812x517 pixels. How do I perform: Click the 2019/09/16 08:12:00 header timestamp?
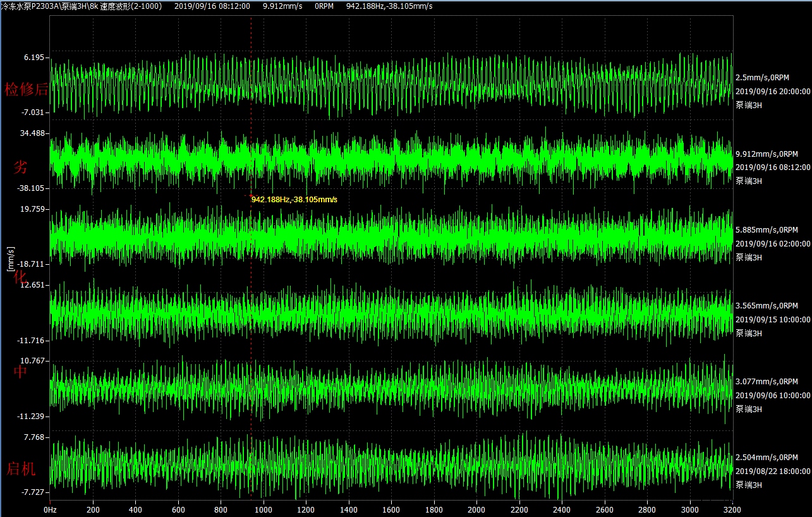pos(212,6)
